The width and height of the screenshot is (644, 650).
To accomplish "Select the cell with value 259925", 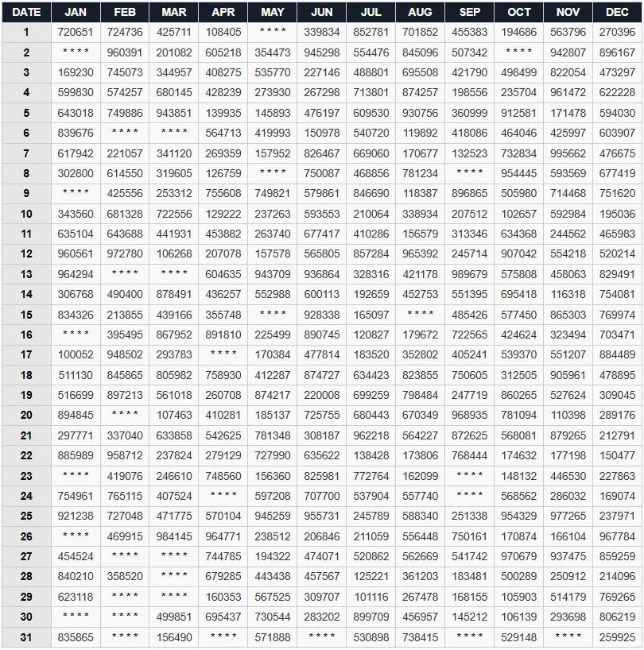I will (x=617, y=637).
